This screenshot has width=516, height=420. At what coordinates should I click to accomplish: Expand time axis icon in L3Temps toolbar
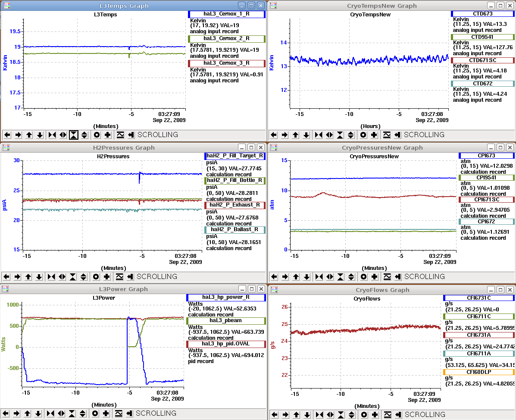pos(63,135)
